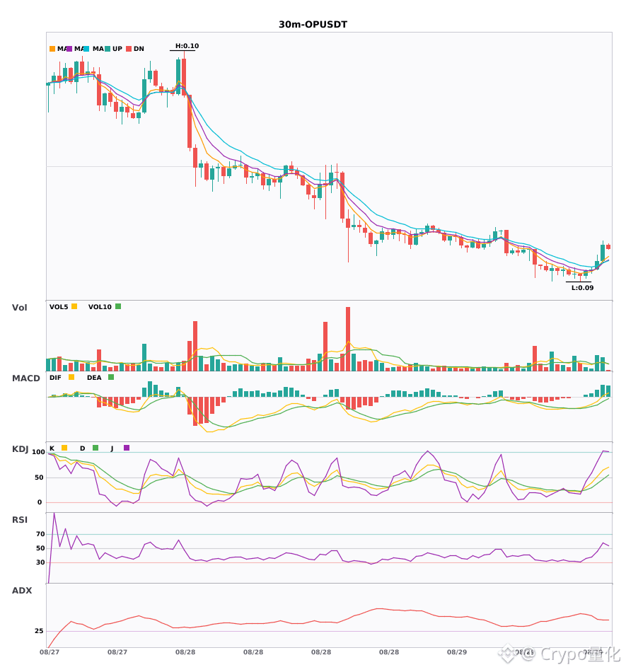Click the green DEA legend swatch
This screenshot has height=672, width=626.
click(111, 377)
